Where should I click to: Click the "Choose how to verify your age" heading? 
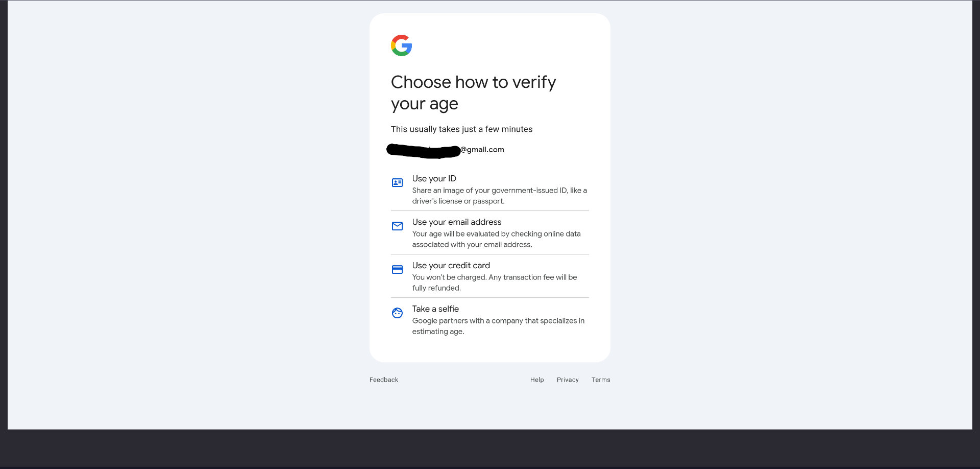473,92
